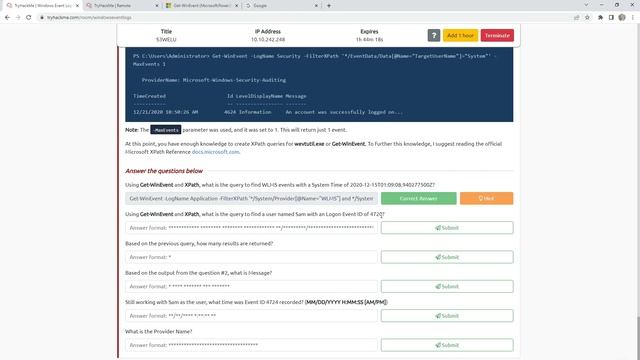Submit the Provider Name answer

click(447, 345)
